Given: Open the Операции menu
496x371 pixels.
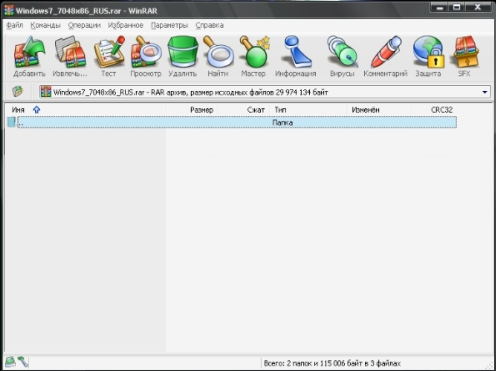Looking at the screenshot, I should point(84,25).
